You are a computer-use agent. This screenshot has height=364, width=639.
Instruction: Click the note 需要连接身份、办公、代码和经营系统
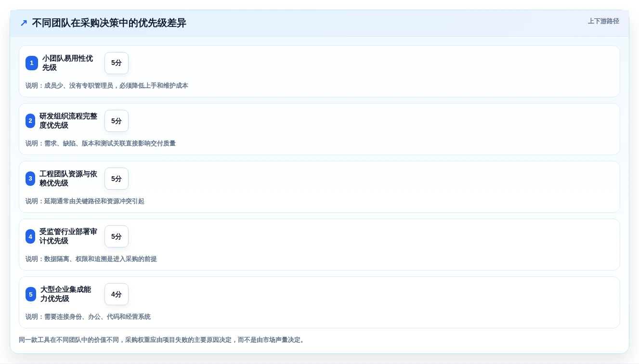(88, 317)
